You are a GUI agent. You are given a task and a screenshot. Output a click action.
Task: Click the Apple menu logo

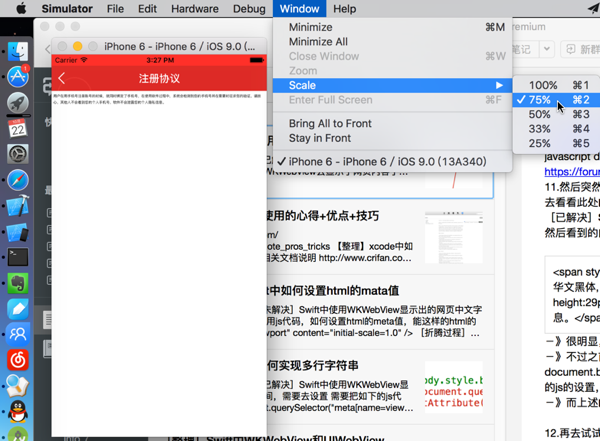(x=21, y=8)
